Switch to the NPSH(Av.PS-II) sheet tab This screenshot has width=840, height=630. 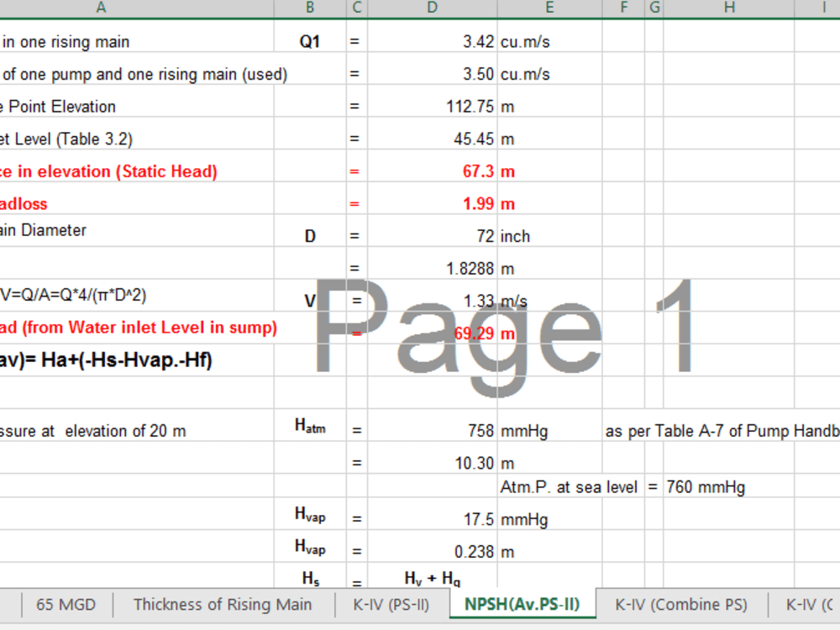[x=523, y=604]
